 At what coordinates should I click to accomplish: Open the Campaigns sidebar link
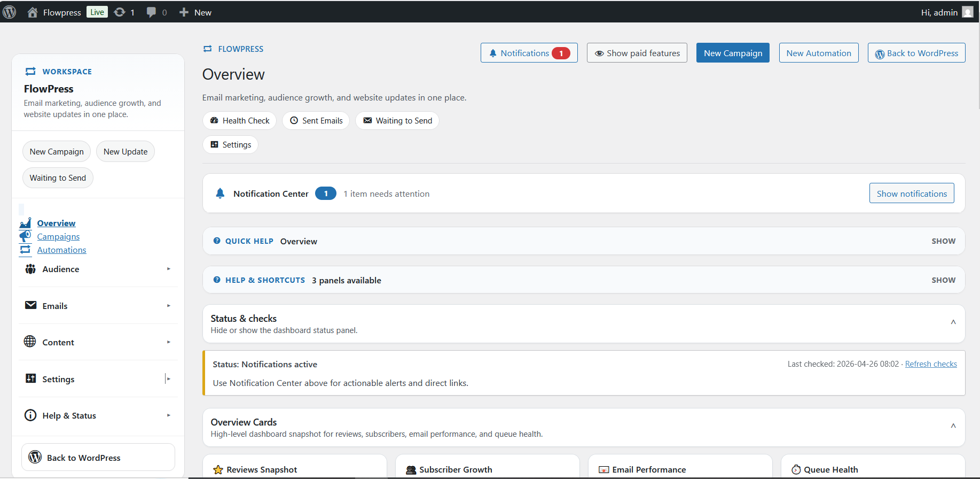click(58, 237)
